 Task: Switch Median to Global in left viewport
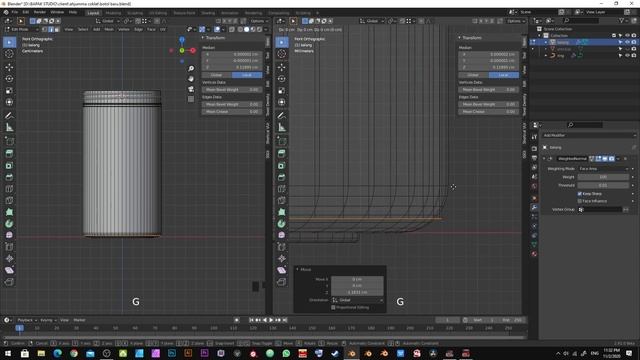[216, 75]
